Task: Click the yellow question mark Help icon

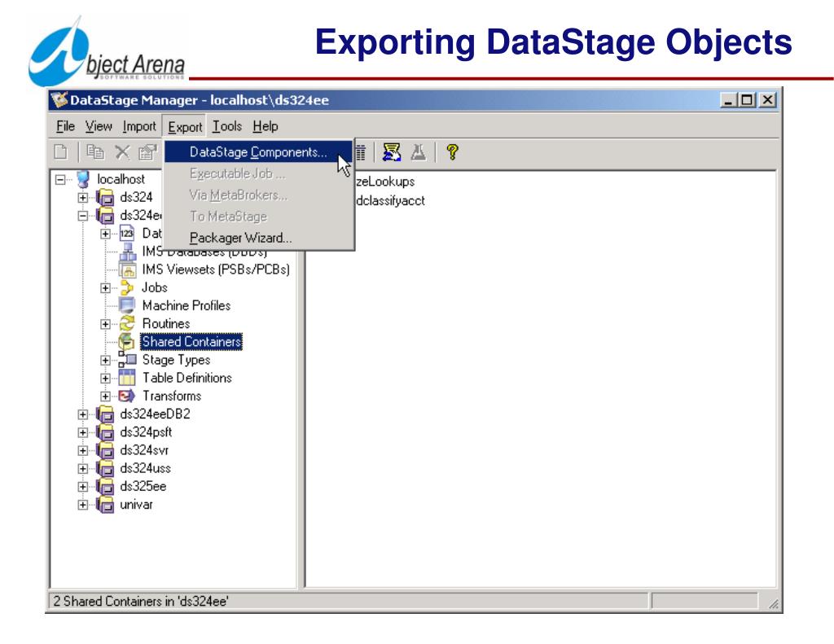Action: click(452, 152)
